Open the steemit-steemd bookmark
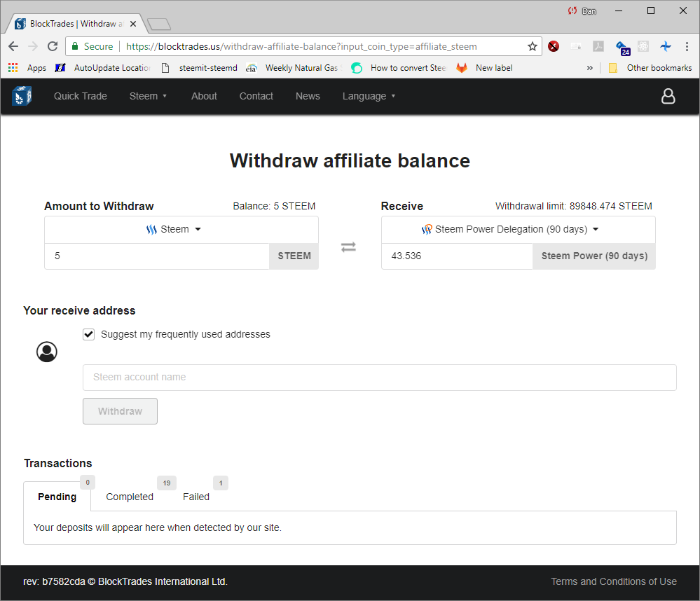 (200, 68)
